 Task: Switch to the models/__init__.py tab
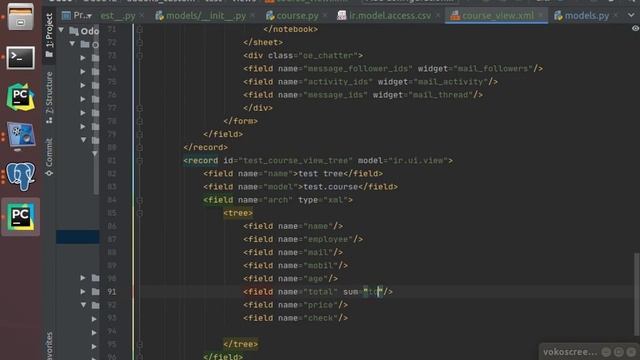(x=206, y=16)
